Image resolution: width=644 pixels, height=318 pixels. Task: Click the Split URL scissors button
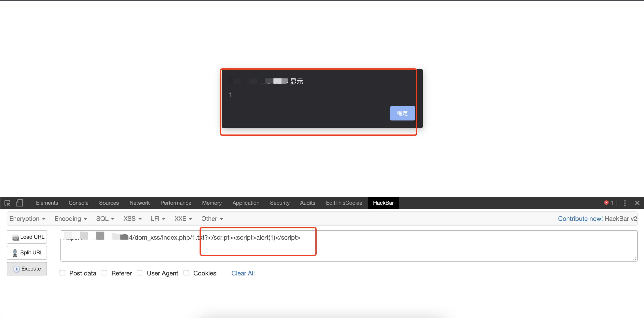point(27,253)
